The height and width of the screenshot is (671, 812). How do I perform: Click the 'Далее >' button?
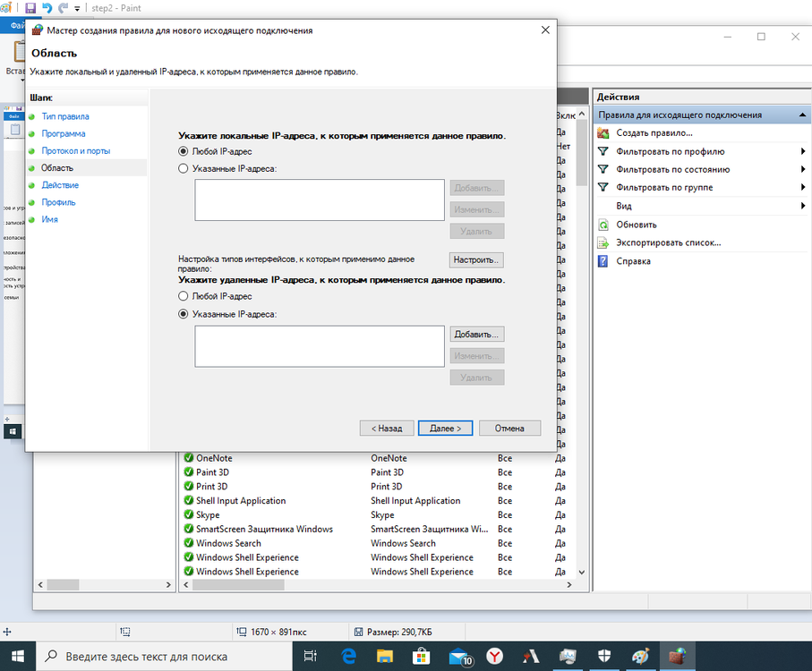click(445, 429)
